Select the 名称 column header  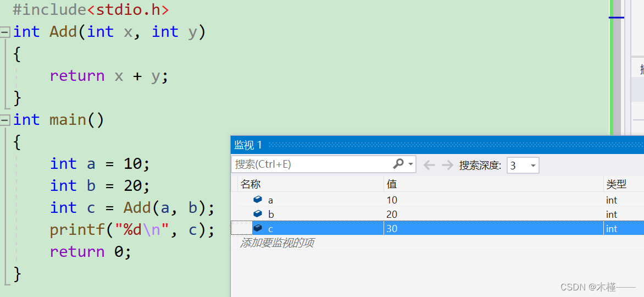point(310,184)
